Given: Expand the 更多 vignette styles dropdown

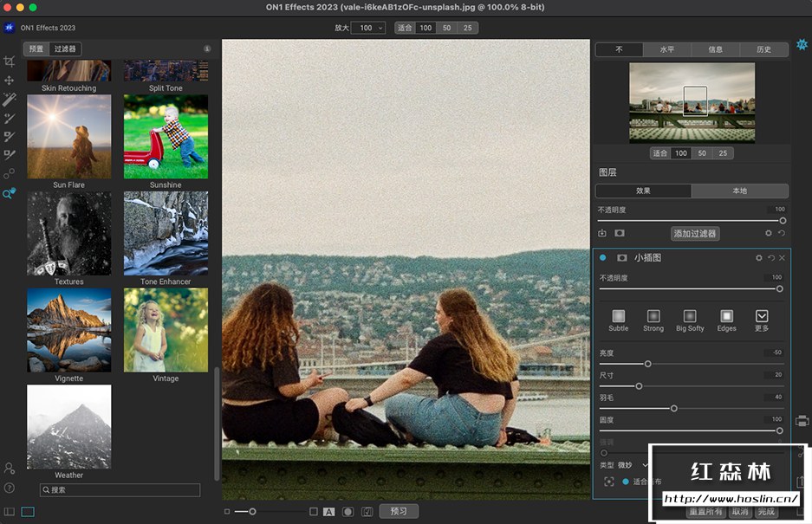Looking at the screenshot, I should click(762, 317).
